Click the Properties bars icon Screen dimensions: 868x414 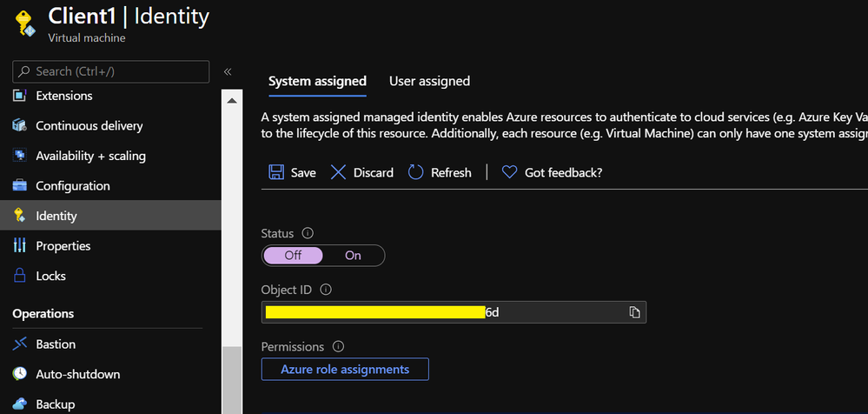[x=19, y=245]
